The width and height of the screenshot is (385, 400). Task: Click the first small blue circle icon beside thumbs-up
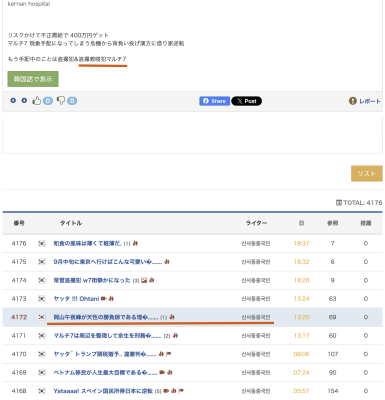click(x=13, y=100)
